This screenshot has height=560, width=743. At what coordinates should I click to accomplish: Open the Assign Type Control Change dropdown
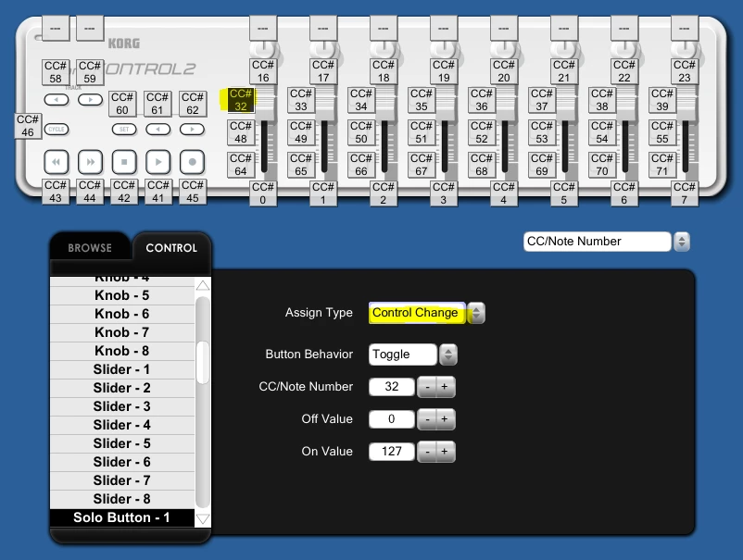(476, 313)
